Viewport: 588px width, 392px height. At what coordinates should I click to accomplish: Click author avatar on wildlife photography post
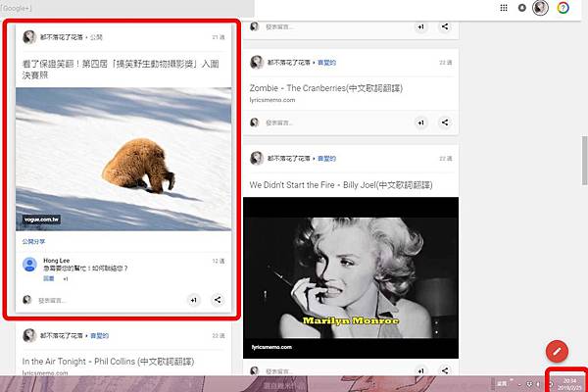tap(29, 37)
